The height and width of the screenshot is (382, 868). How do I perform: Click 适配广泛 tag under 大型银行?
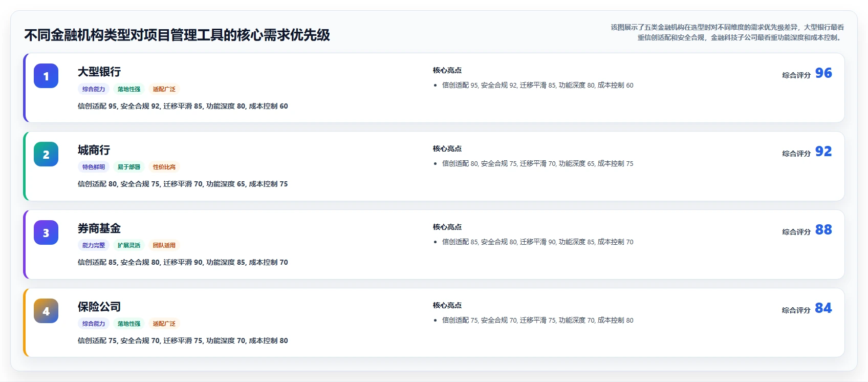(164, 89)
